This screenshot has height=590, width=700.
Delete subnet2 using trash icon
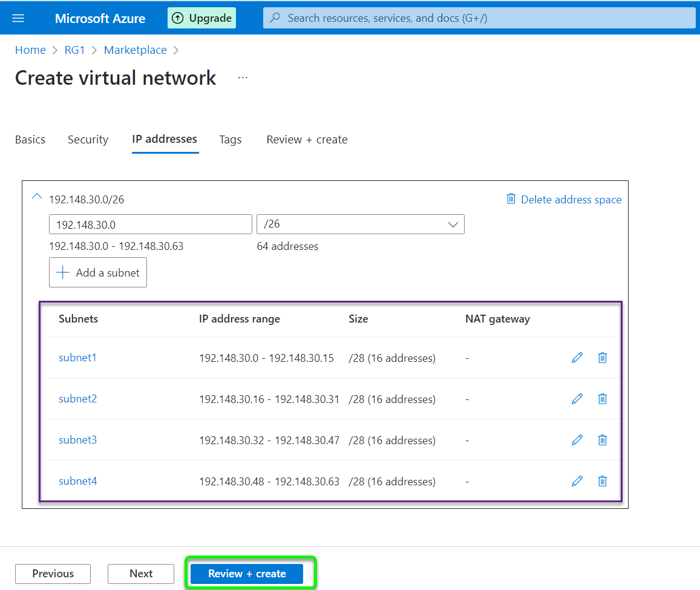603,399
